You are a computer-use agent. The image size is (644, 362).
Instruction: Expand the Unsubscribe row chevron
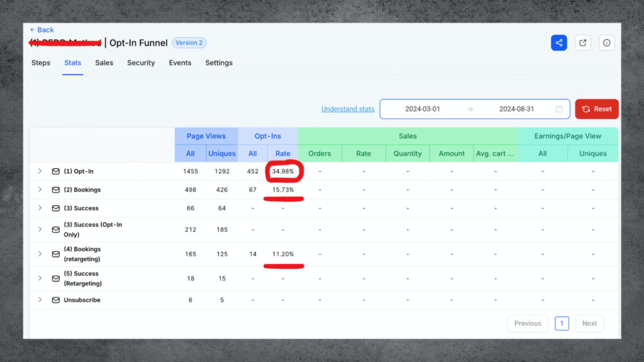[40, 300]
